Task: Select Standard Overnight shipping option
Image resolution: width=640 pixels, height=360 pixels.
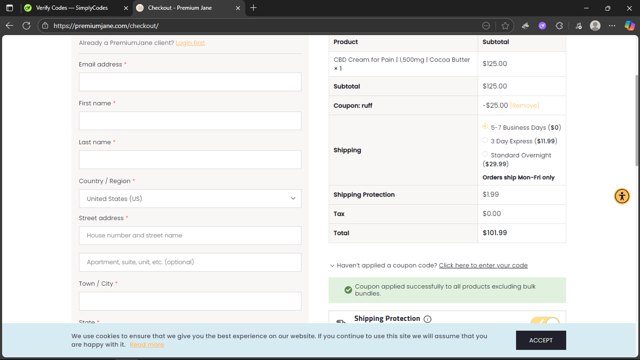Action: coord(485,154)
